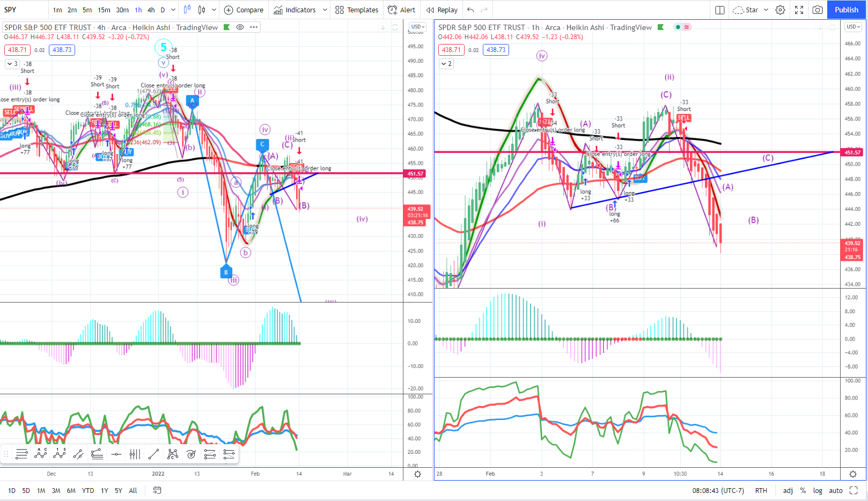Toggle the green flag on left chart symbol
Image resolution: width=868 pixels, height=501 pixels.
click(x=227, y=27)
